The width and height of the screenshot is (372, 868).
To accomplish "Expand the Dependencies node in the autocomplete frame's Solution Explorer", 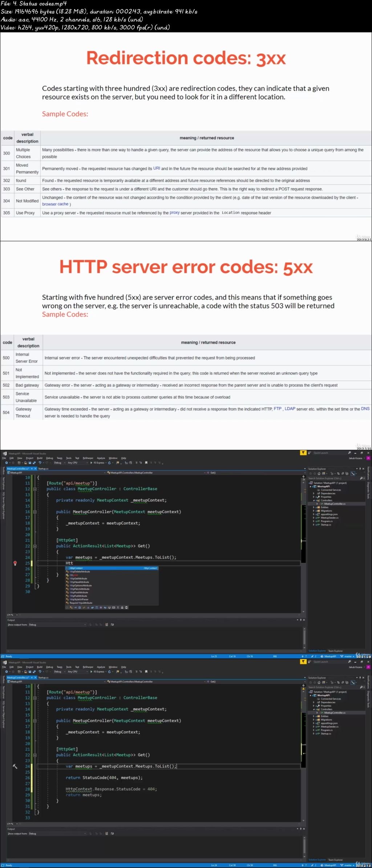I will [x=314, y=493].
